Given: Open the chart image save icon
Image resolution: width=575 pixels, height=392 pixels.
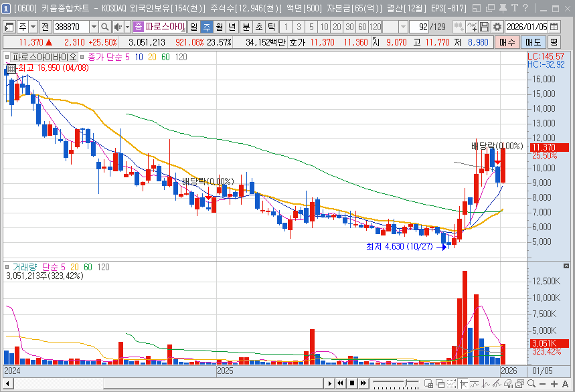Looking at the screenshot, I should coord(519,383).
